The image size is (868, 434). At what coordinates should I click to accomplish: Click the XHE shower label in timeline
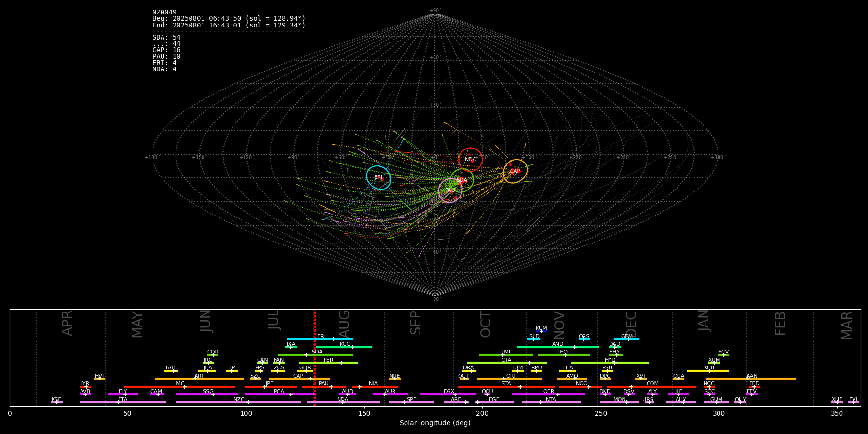(x=837, y=400)
